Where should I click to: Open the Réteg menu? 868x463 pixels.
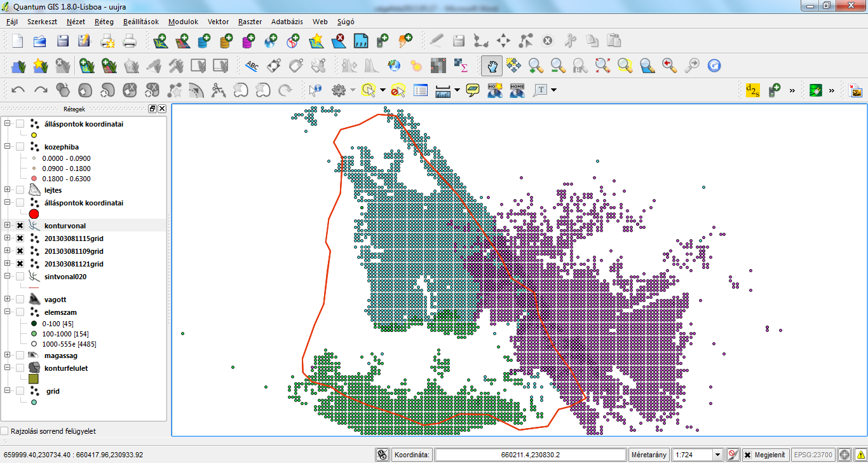pos(104,22)
